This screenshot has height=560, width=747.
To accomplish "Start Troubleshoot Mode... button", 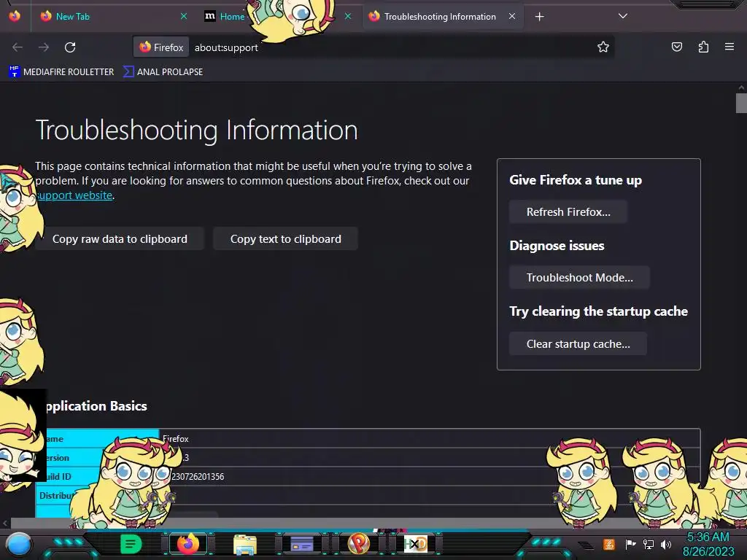I will coord(579,278).
